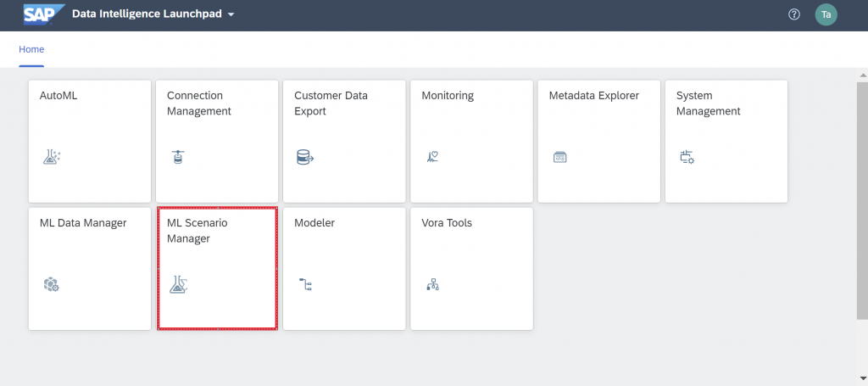This screenshot has width=868, height=386.
Task: Open the Ta user avatar menu
Action: 826,15
